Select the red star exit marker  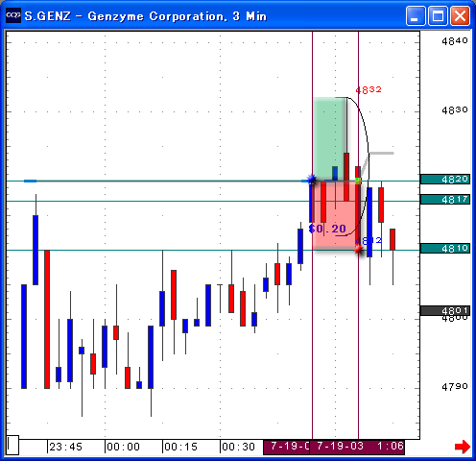[x=359, y=249]
